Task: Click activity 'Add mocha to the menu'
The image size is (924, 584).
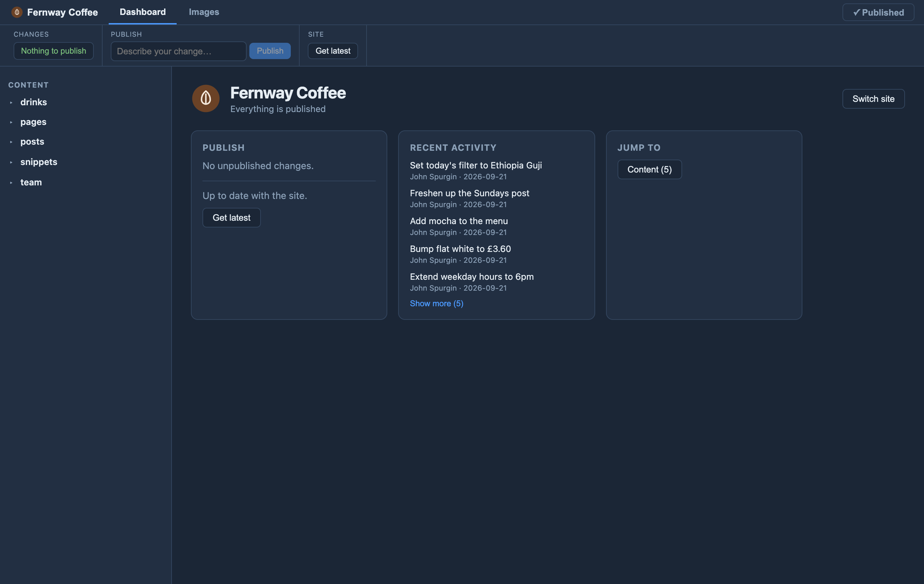Action: click(x=459, y=221)
